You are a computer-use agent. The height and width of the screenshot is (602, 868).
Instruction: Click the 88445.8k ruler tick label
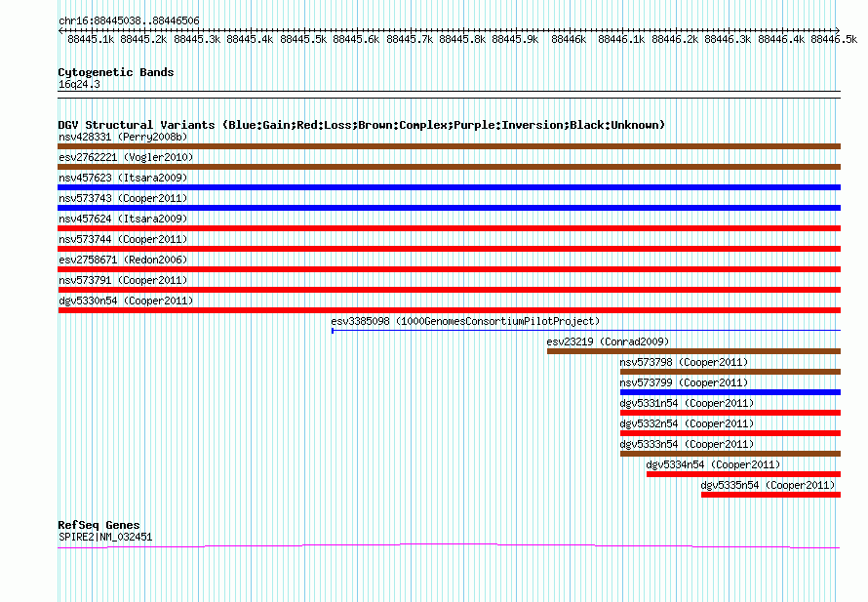click(x=462, y=39)
